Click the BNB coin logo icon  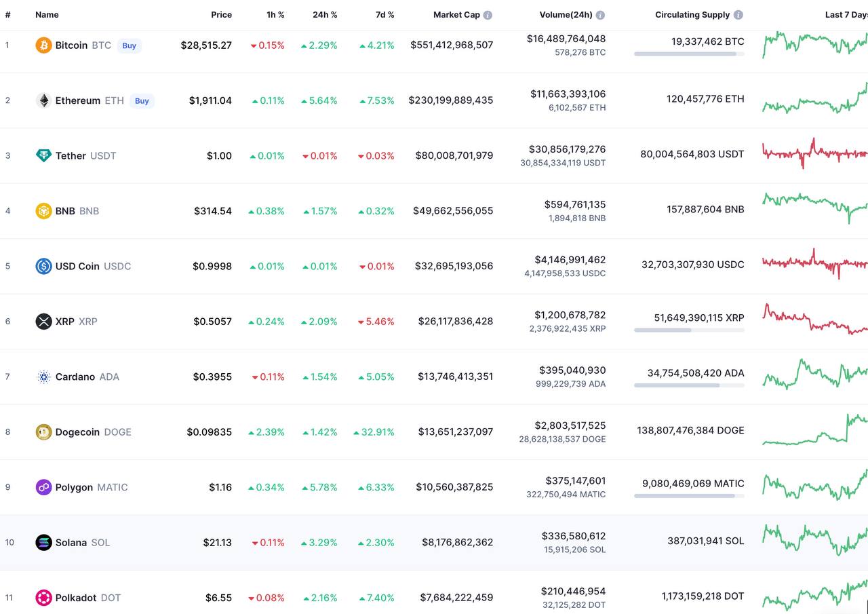tap(43, 211)
